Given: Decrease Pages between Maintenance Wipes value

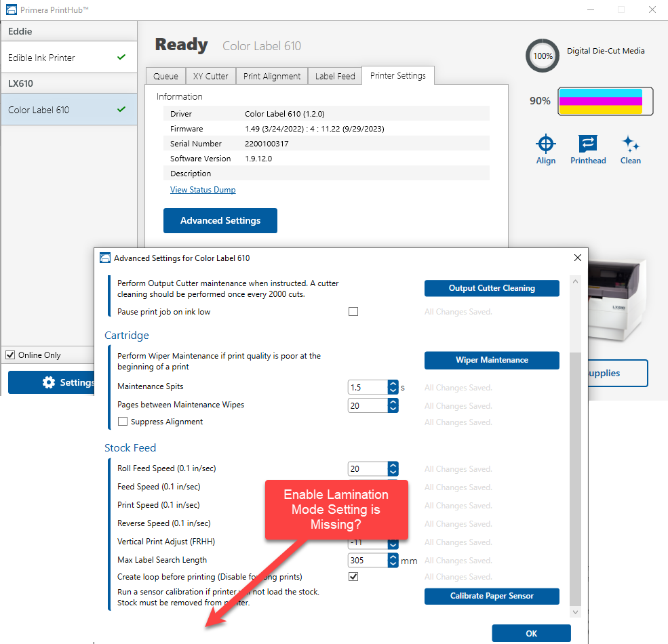Looking at the screenshot, I should point(393,409).
